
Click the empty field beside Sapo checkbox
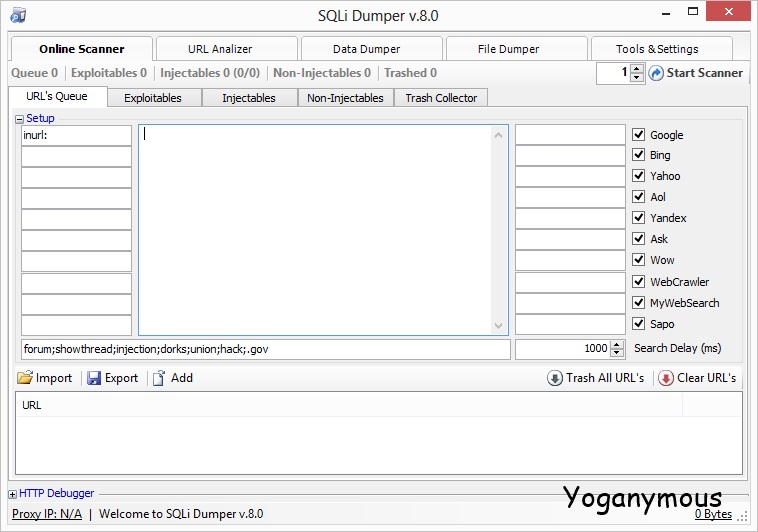[570, 324]
